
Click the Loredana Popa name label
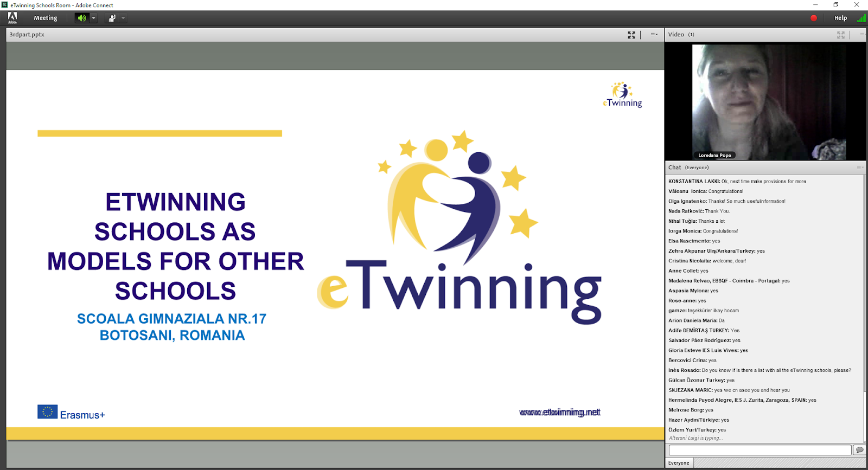[714, 156]
